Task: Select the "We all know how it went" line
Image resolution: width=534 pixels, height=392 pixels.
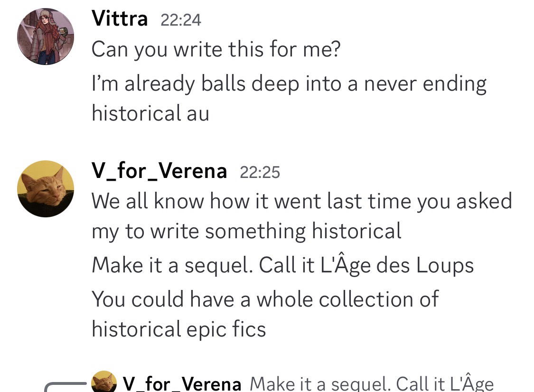Action: pos(301,201)
